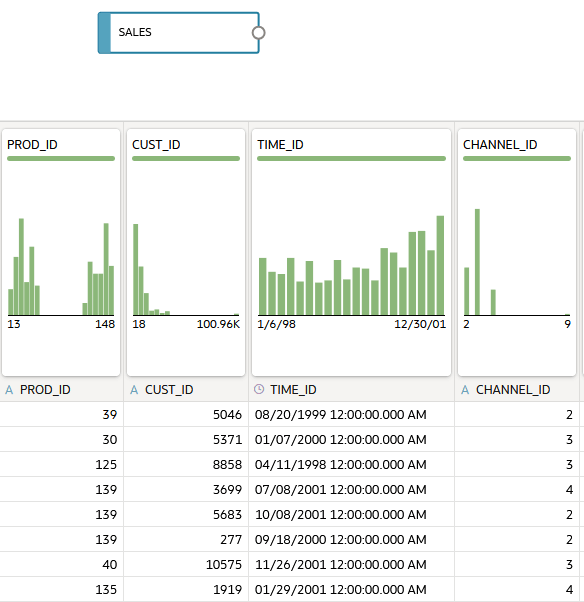This screenshot has height=602, width=584.
Task: Open the TIME_ID histogram card
Action: pos(351,252)
